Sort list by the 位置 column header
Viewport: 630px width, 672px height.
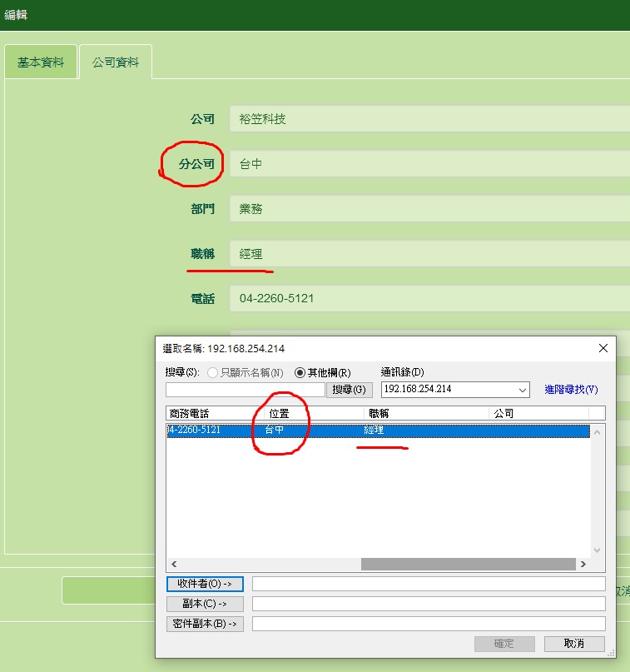point(279,413)
